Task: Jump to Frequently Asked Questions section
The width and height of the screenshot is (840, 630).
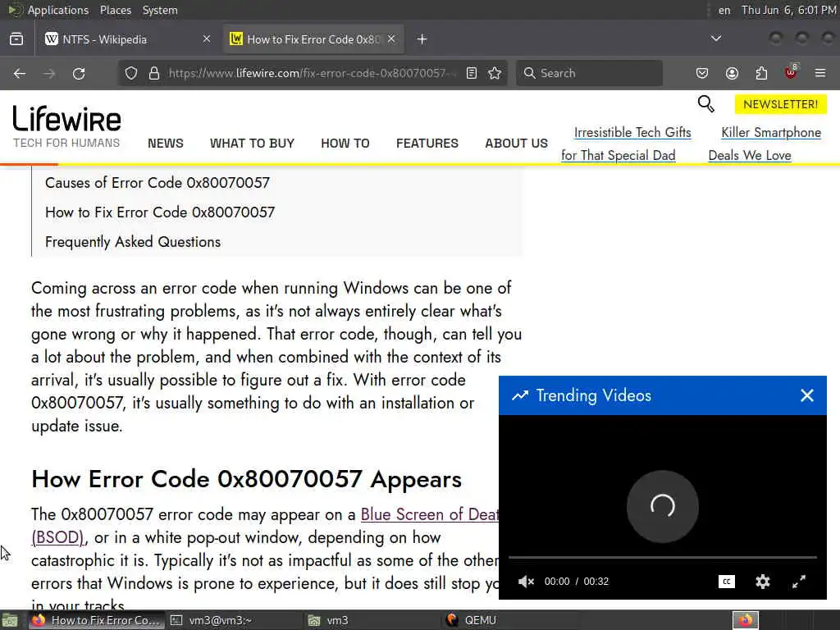Action: (x=133, y=242)
